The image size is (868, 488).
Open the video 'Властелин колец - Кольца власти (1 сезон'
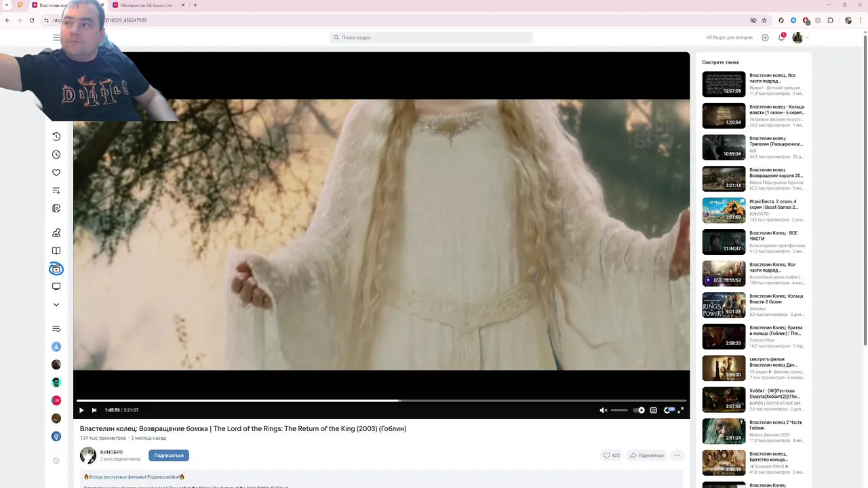pos(776,110)
